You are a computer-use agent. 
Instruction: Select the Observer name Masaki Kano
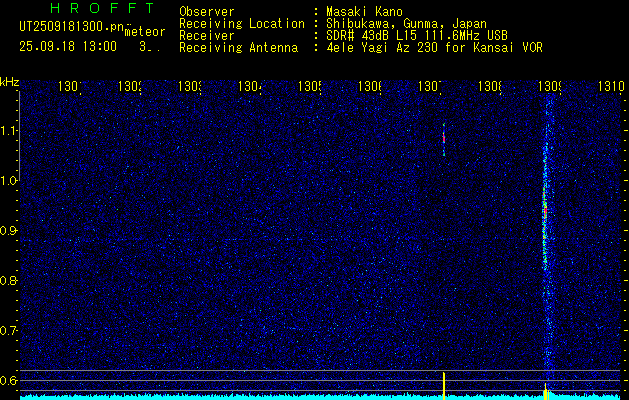point(359,12)
